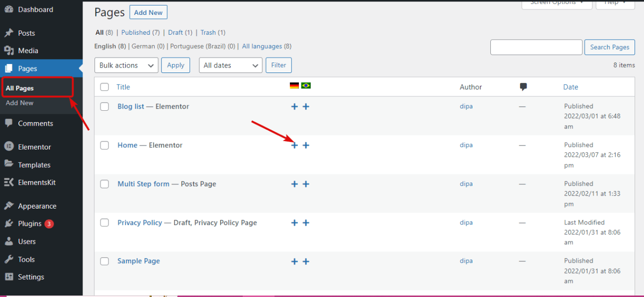
Task: Click the Tools wrench icon
Action: (8, 259)
